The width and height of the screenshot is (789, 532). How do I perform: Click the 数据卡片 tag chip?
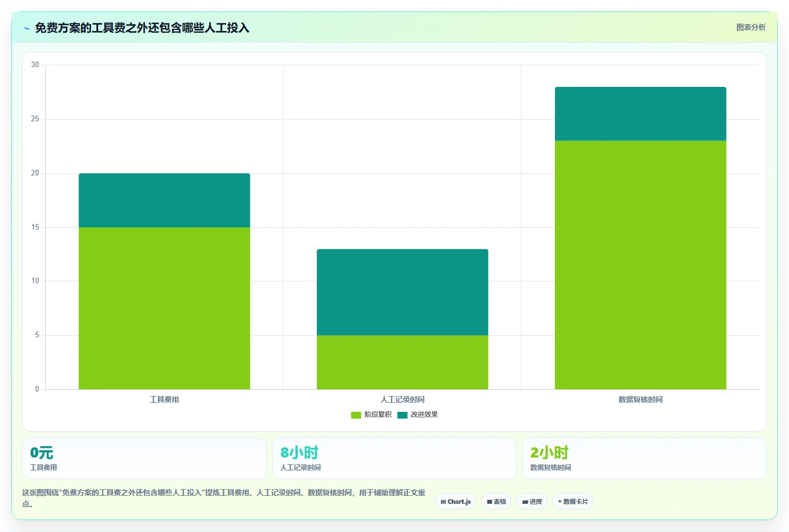(x=572, y=502)
